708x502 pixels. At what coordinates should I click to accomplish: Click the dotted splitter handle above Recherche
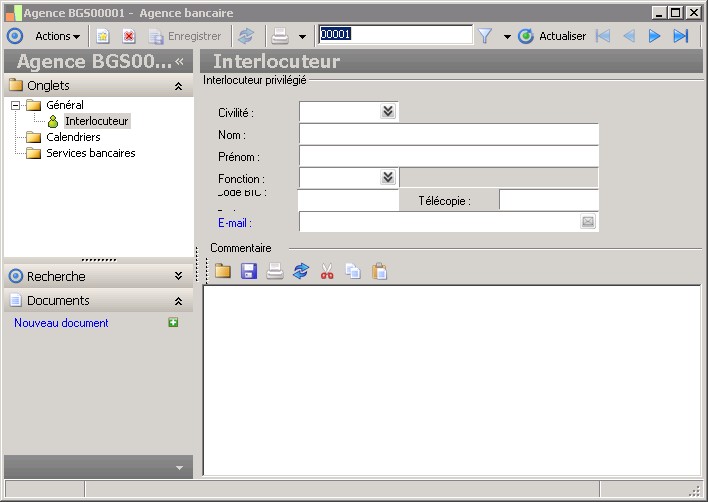click(99, 260)
